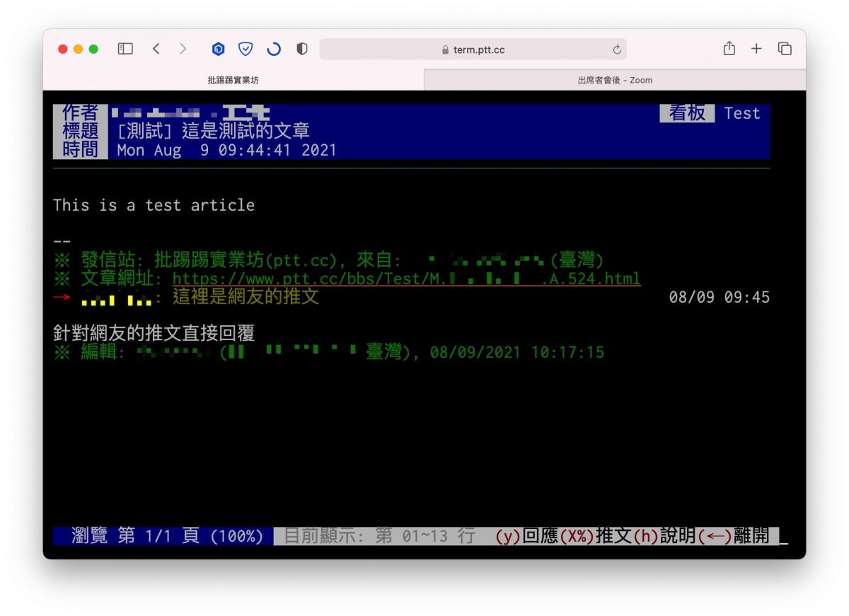Click the comment time 08/09 09:45
849x616 pixels.
pyautogui.click(x=720, y=297)
